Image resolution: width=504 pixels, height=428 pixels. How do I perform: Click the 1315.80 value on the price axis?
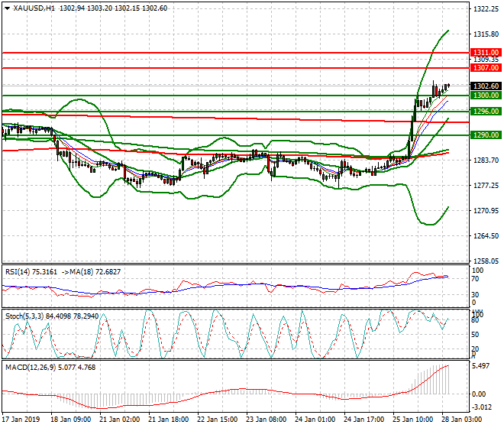(486, 35)
